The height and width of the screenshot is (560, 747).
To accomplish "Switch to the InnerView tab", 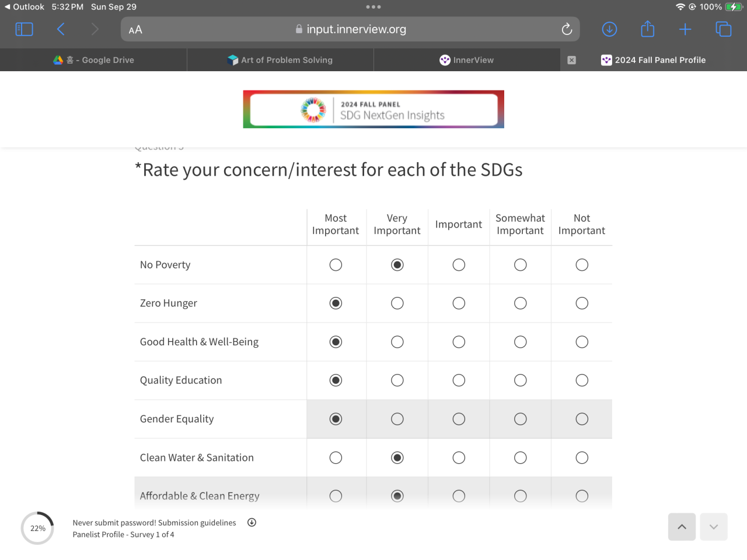I will click(467, 60).
